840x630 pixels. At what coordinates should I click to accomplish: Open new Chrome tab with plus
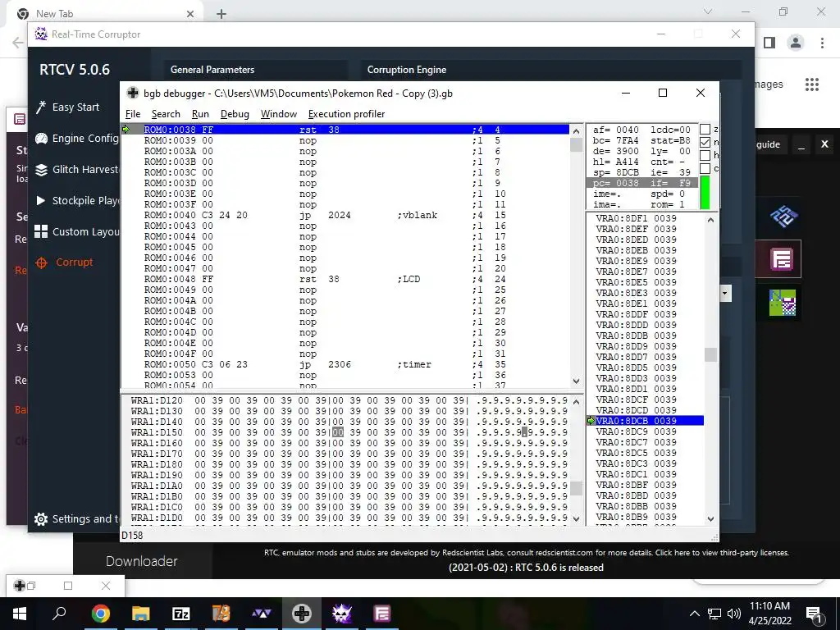coord(221,14)
